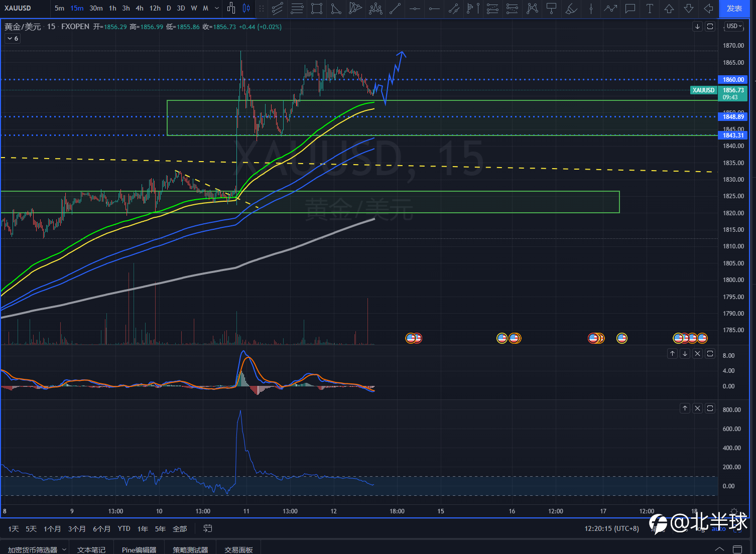Click the 1843.31 price line label

click(x=733, y=135)
